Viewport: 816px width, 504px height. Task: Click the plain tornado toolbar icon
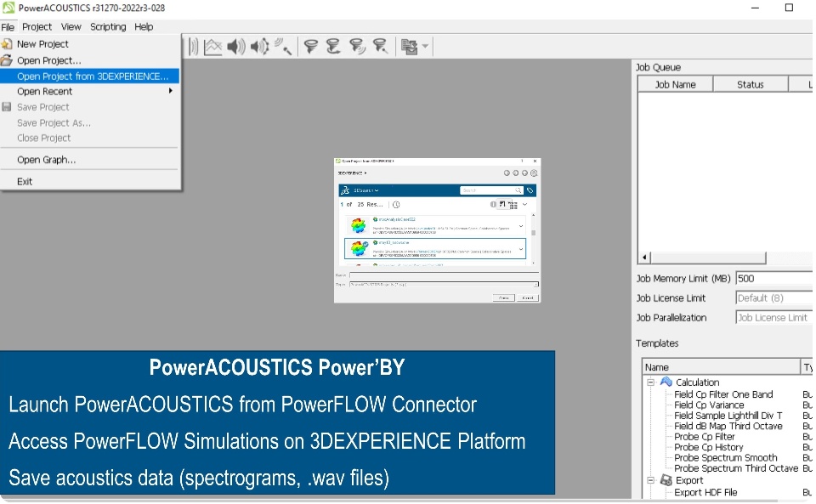point(311,47)
